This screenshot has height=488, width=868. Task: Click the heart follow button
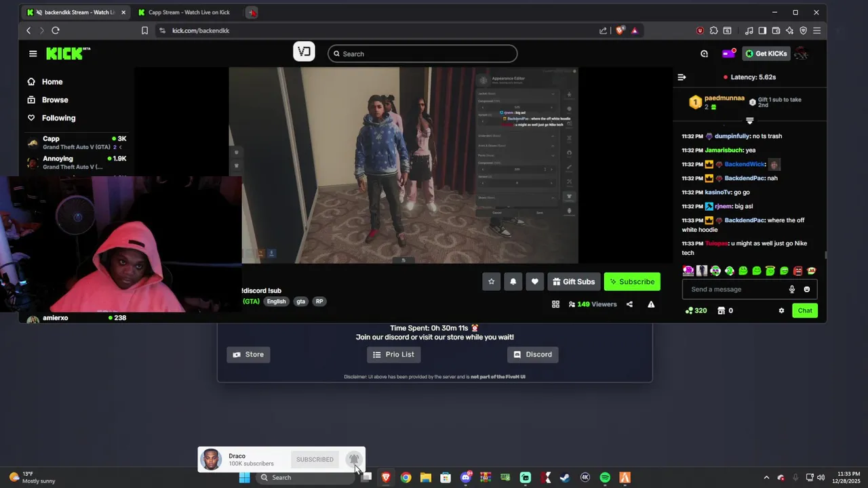(535, 281)
